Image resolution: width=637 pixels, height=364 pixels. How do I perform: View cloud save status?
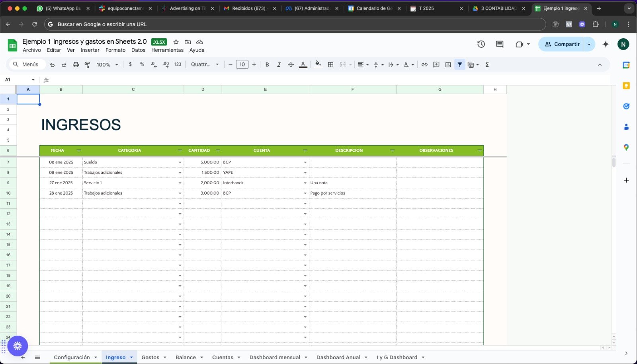pos(200,42)
